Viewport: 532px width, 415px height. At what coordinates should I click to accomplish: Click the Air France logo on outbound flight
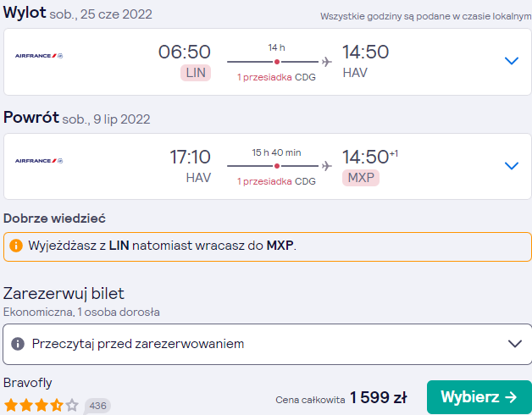coord(39,56)
